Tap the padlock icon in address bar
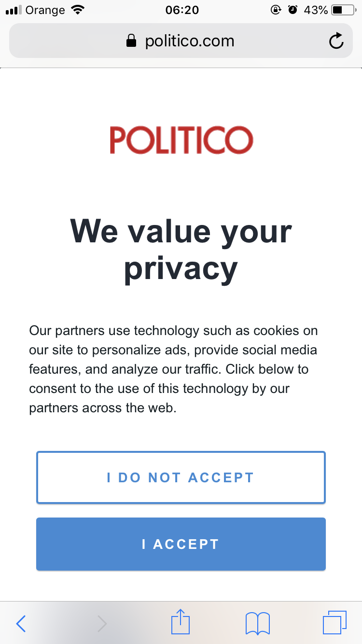 point(131,41)
